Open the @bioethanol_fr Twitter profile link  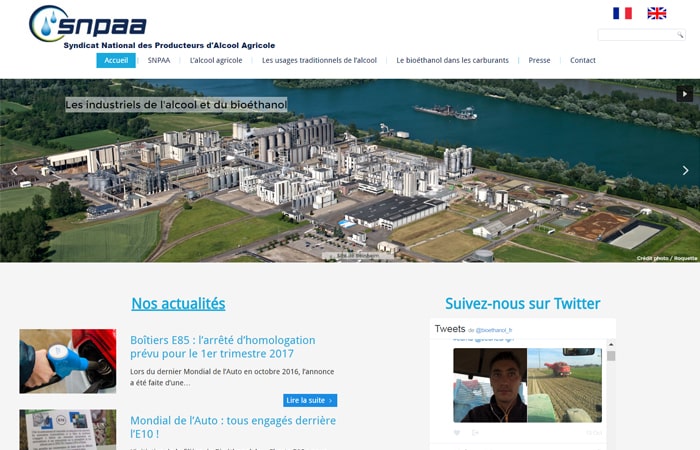(493, 330)
